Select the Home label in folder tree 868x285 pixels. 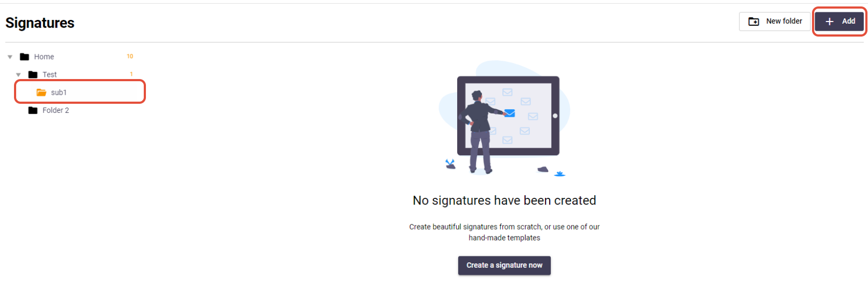[x=44, y=56]
